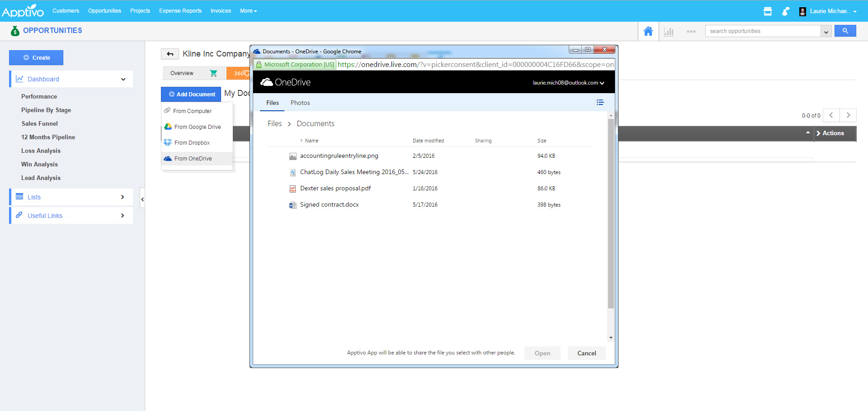Switch to the Photos tab in OneDrive
This screenshot has height=411, width=868.
click(300, 103)
